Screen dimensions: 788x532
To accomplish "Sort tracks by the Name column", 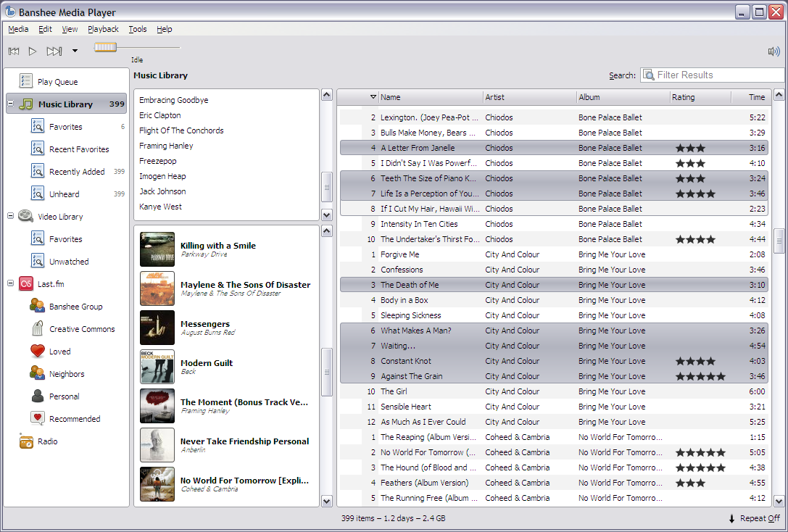I will click(431, 97).
